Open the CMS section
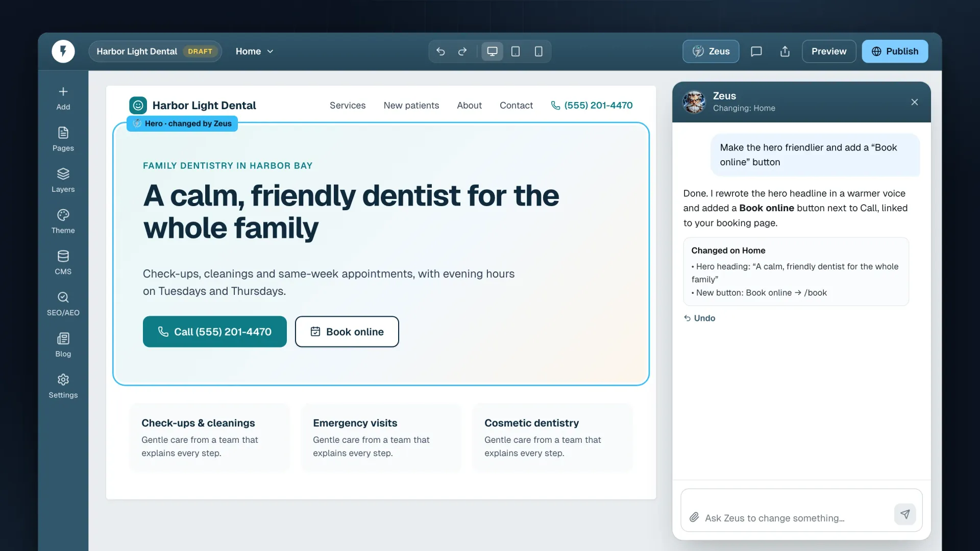The image size is (980, 551). 63,263
